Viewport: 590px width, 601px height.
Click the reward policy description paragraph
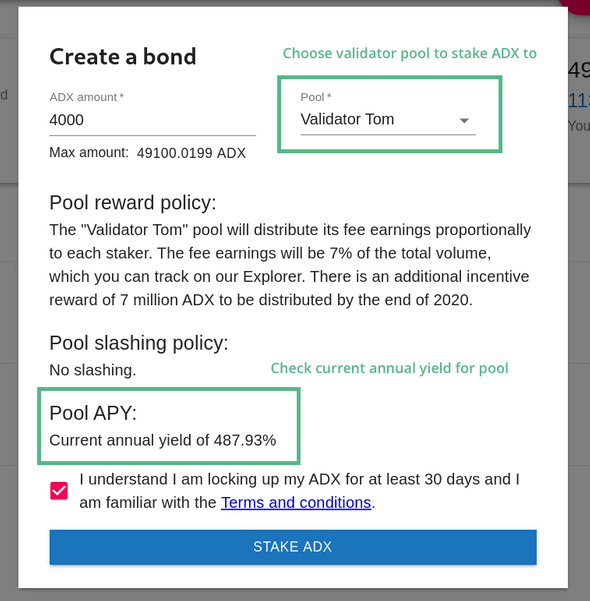point(290,265)
